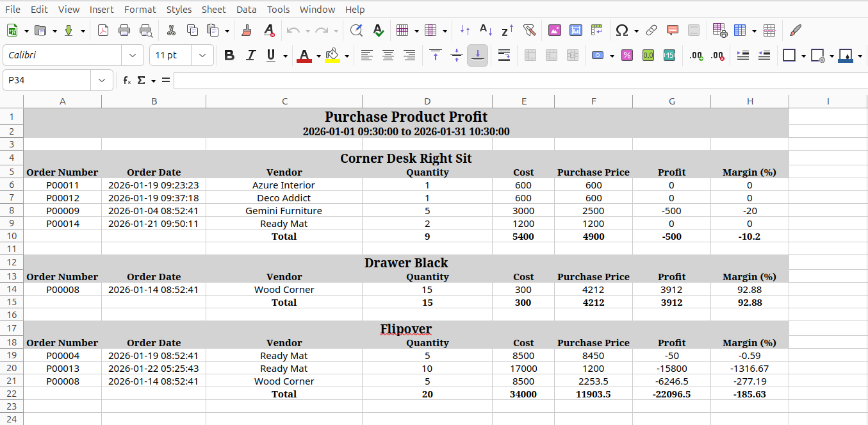This screenshot has width=868, height=425.
Task: Select row 10 header
Action: point(12,236)
